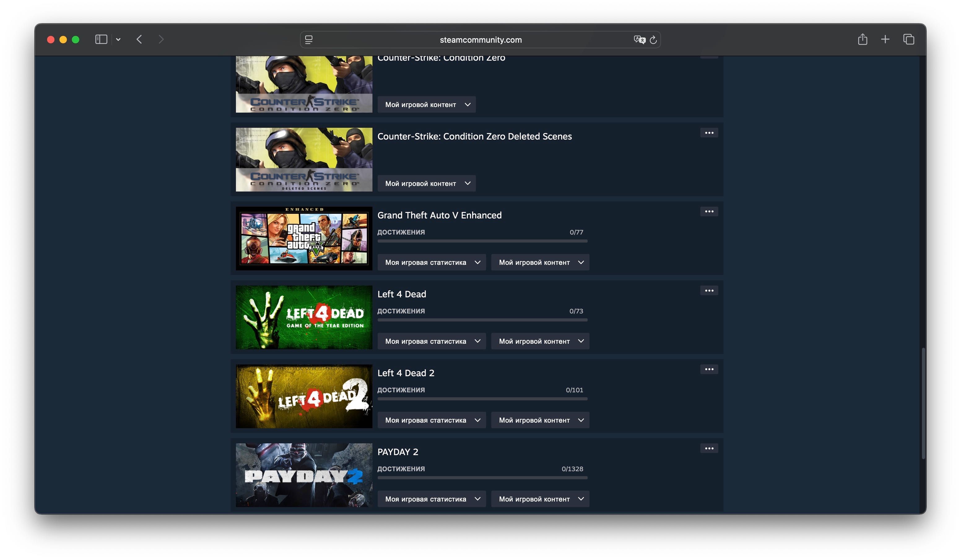Click the 0/101 achievements count
This screenshot has height=560, width=961.
[x=574, y=390]
